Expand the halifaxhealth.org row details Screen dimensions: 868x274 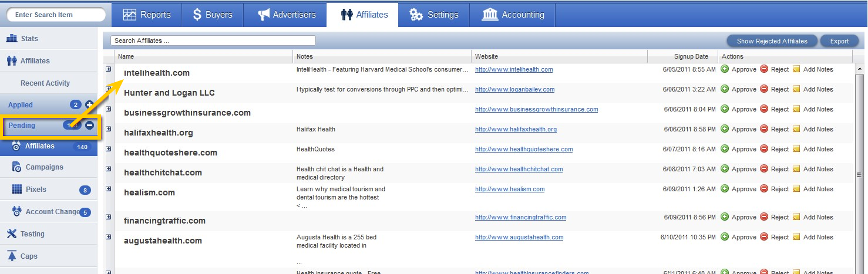(x=108, y=129)
